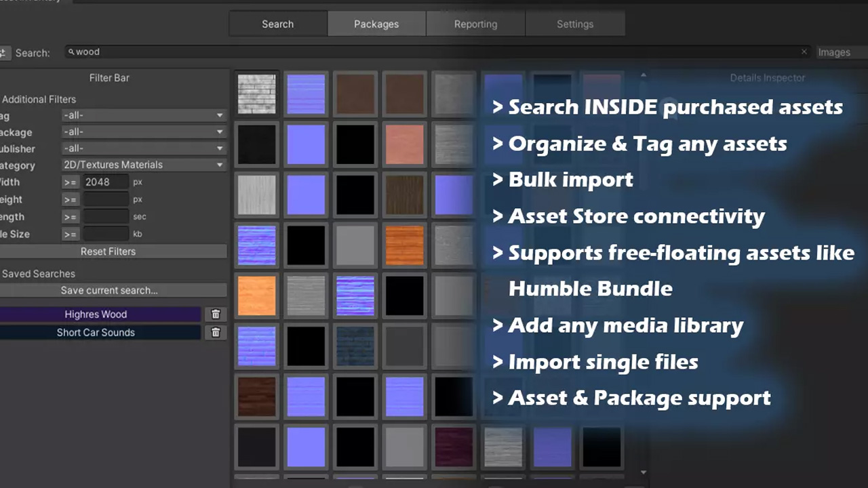The width and height of the screenshot is (868, 488).
Task: Click the magnifier icon in the search box
Action: (x=71, y=52)
